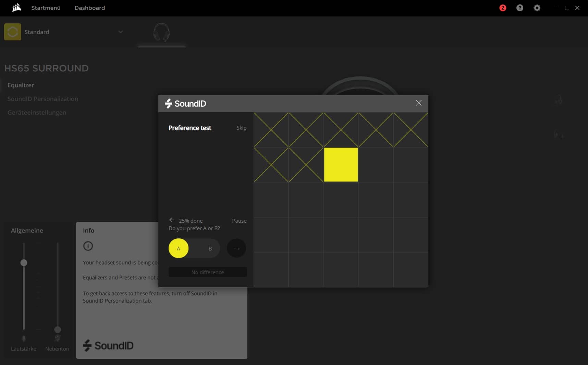This screenshot has width=588, height=365.
Task: Adjust the Lautstärke volume slider handle
Action: 24,263
